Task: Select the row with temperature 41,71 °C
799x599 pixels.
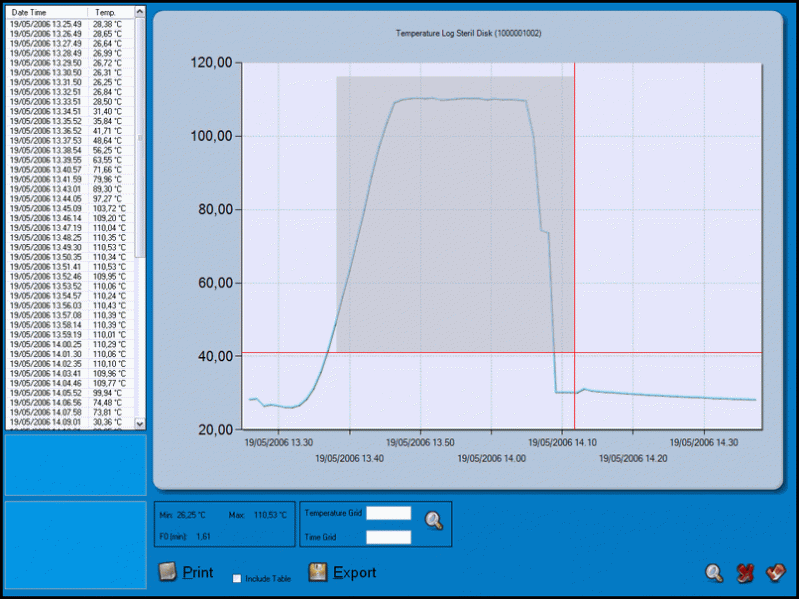Action: (x=68, y=131)
